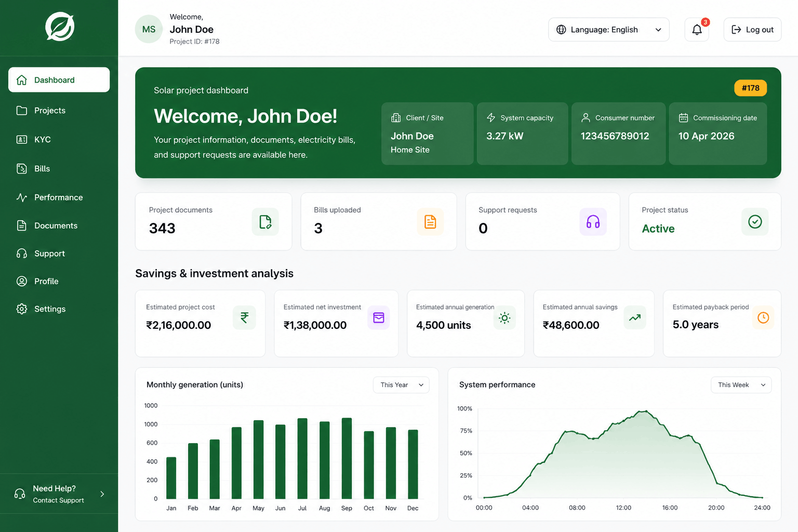Click the globe icon in the language selector
Screen dimensions: 798x532
pos(561,30)
